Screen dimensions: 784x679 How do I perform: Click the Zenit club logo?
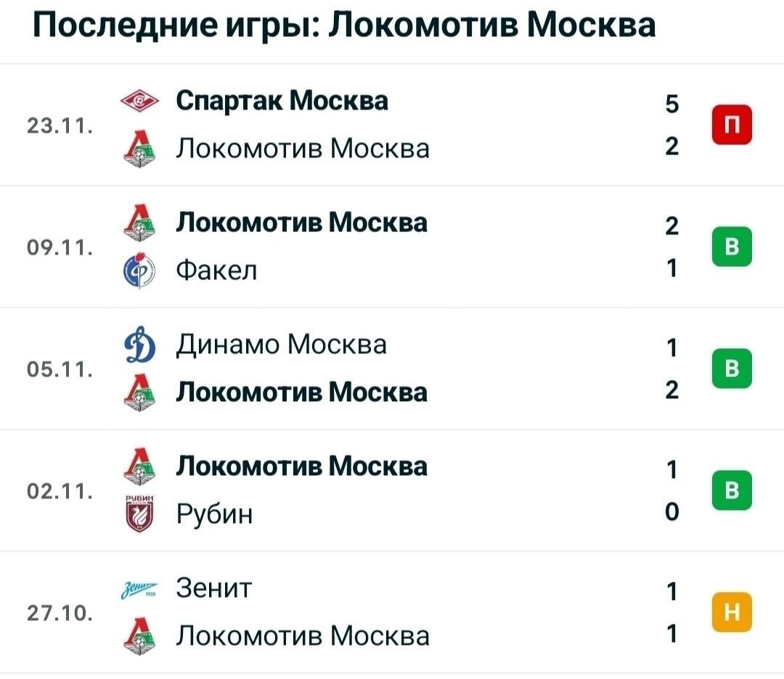(x=139, y=590)
